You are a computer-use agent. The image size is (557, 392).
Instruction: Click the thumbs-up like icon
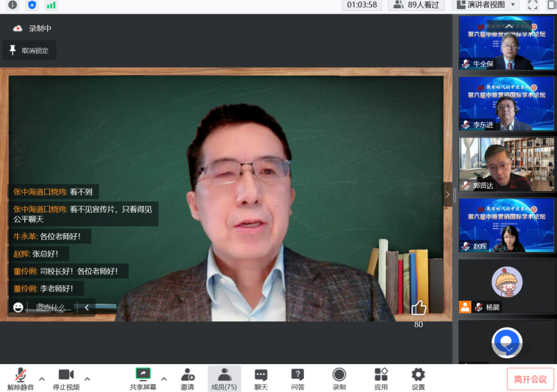click(418, 308)
